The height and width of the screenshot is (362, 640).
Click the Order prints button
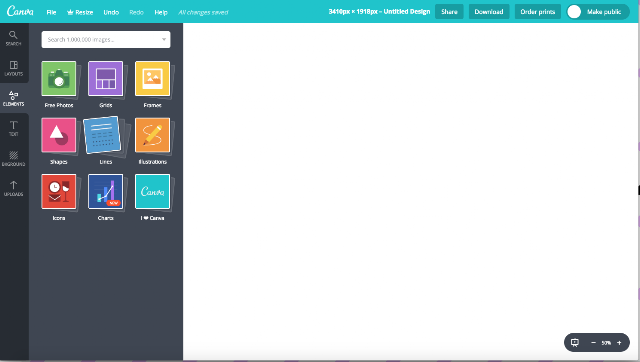538,12
